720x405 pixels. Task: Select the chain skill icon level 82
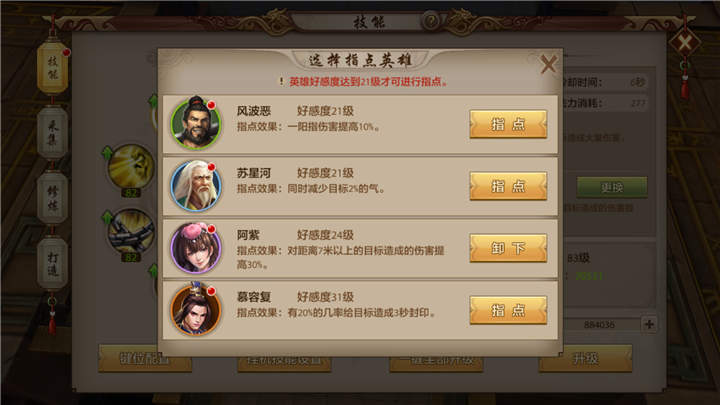(x=130, y=231)
